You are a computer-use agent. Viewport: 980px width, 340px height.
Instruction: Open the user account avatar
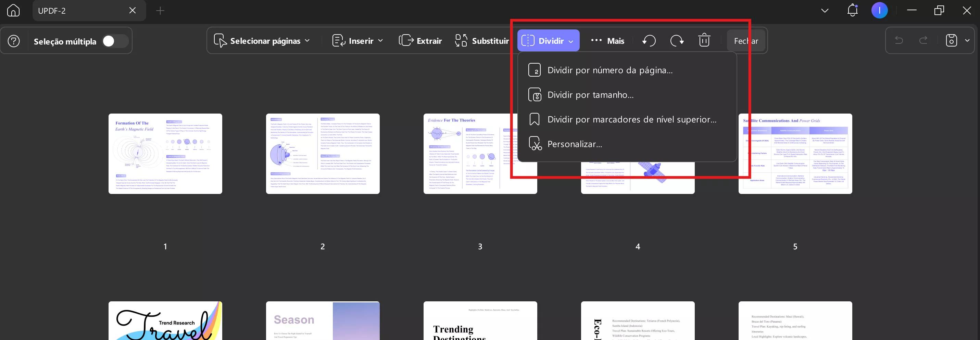880,10
